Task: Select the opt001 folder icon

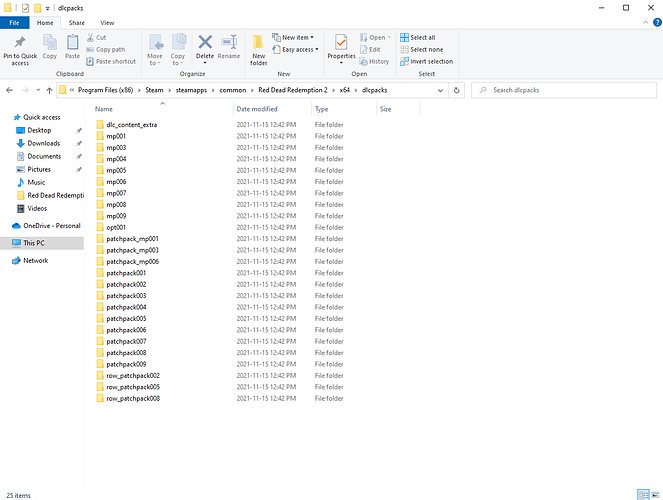Action: [100, 227]
